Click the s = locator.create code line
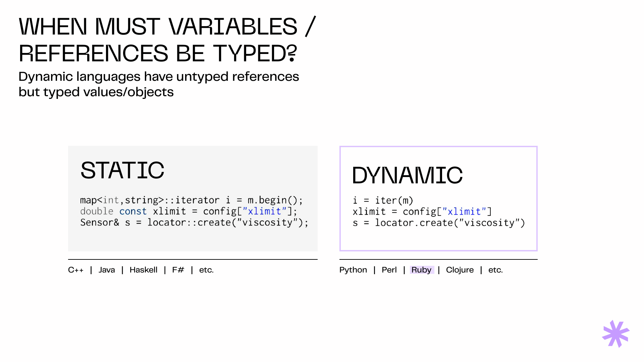 [439, 223]
